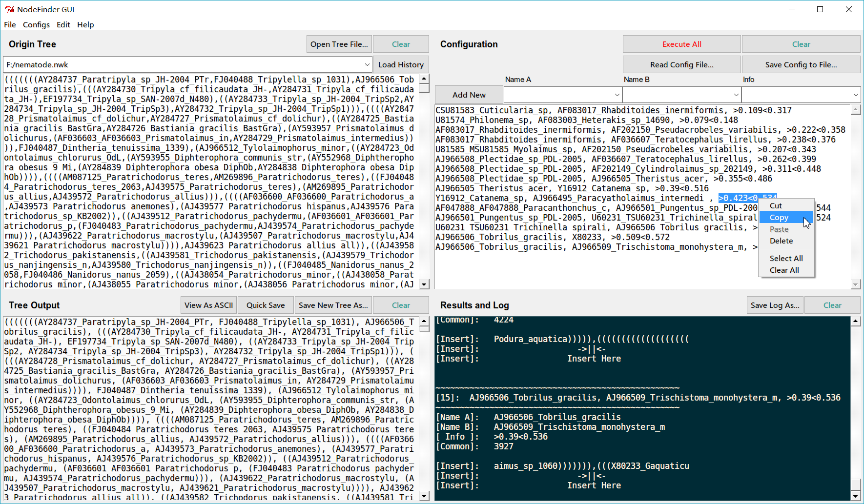Open the File menu
This screenshot has height=504, width=864.
point(10,24)
